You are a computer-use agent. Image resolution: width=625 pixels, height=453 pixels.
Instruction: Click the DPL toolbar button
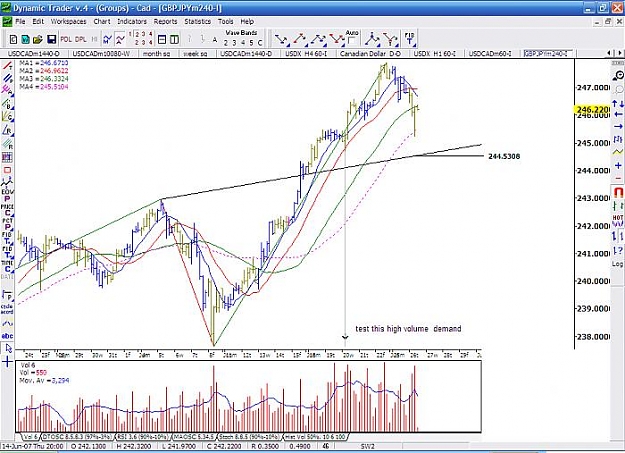(x=81, y=39)
